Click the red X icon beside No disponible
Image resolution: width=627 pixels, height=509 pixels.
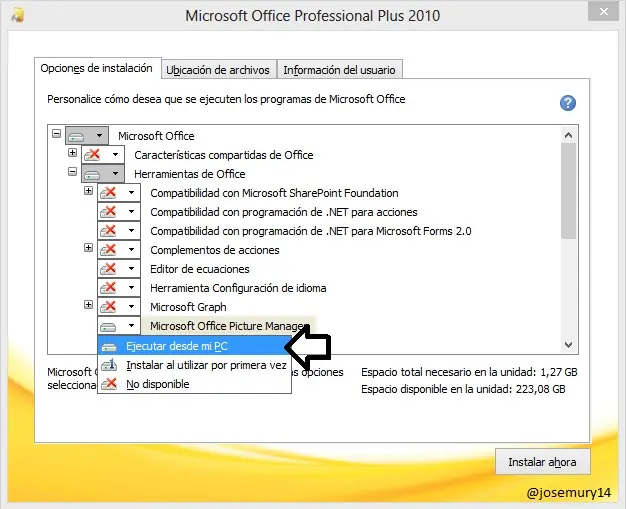coord(109,384)
